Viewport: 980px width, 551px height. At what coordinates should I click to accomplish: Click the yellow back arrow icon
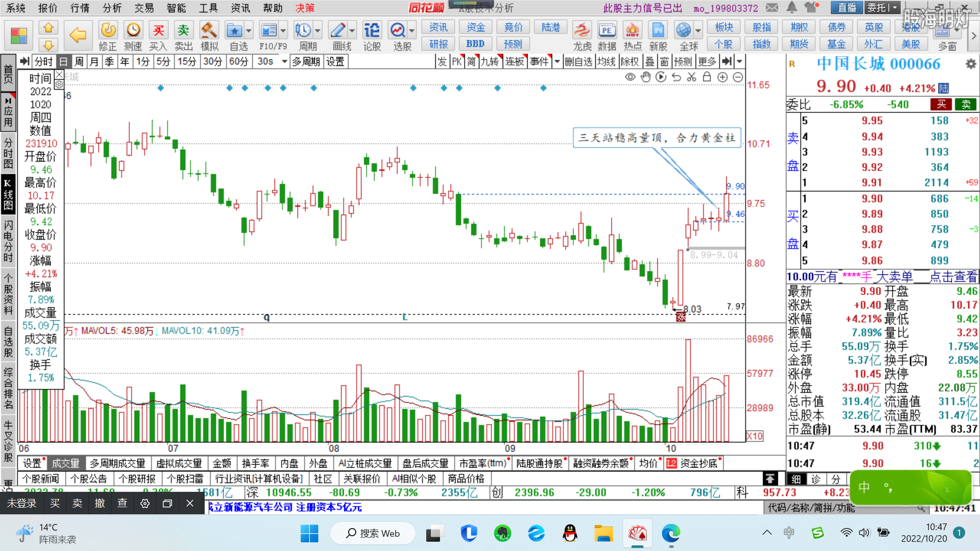click(x=78, y=35)
